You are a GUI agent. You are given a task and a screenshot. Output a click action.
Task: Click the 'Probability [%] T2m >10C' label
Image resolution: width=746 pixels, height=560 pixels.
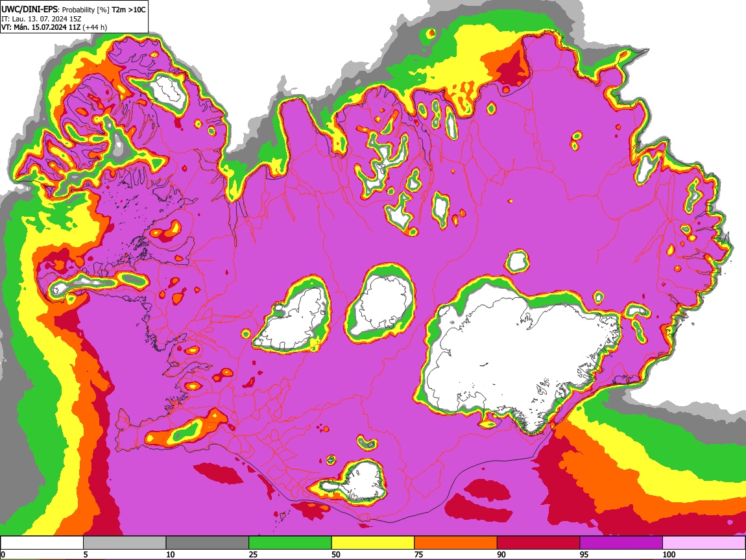click(104, 10)
